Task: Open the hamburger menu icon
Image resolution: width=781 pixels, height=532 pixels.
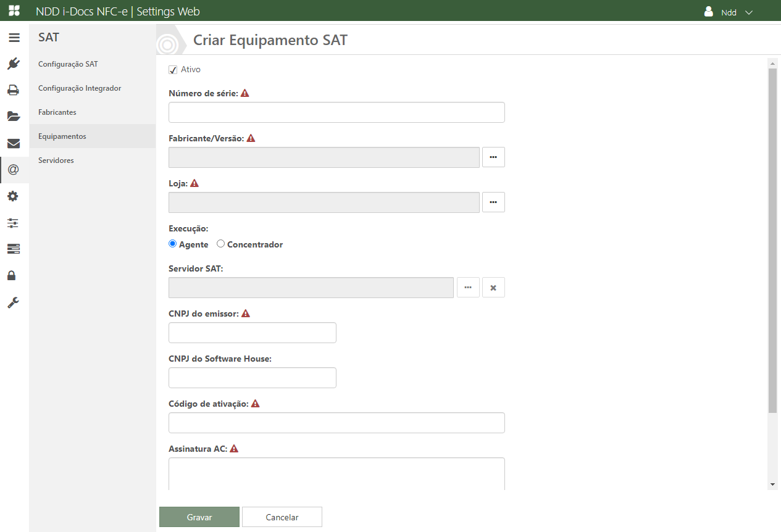Action: pos(14,38)
